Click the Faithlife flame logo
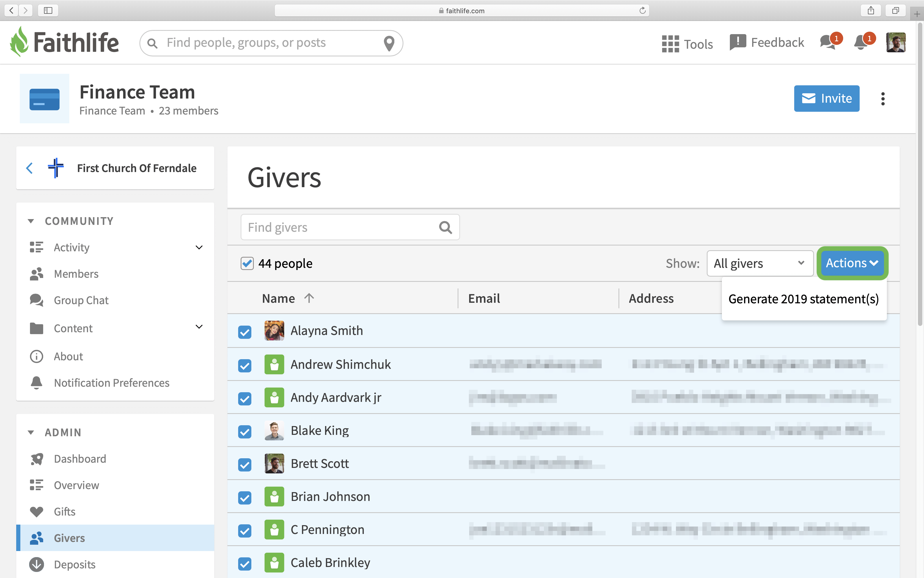The height and width of the screenshot is (578, 924). pyautogui.click(x=19, y=42)
